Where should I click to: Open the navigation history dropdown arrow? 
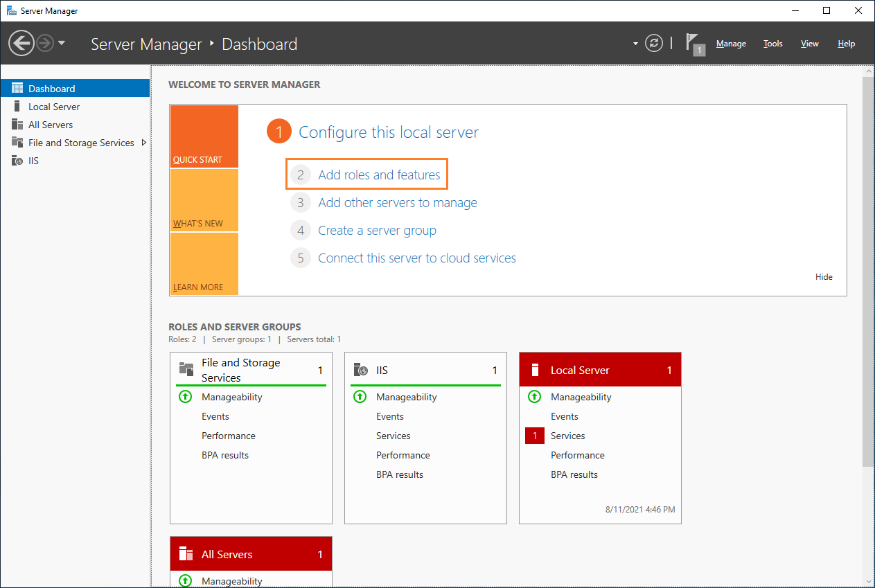(62, 43)
